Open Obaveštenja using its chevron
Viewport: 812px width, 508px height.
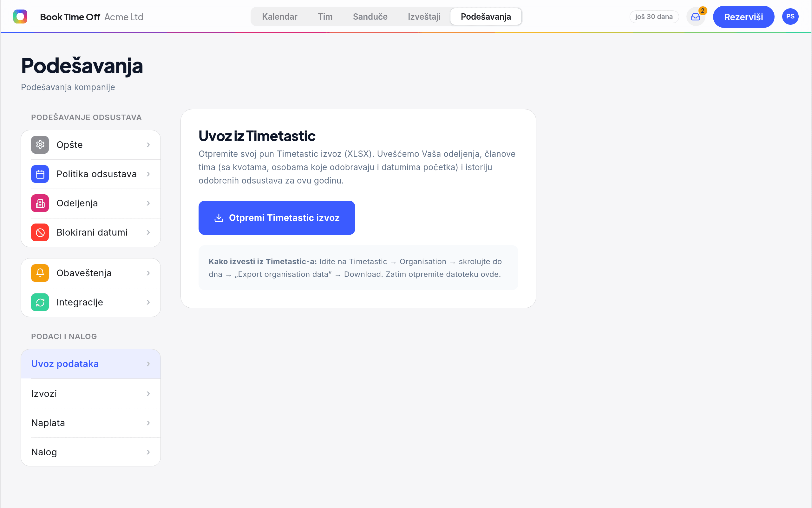[x=148, y=273]
